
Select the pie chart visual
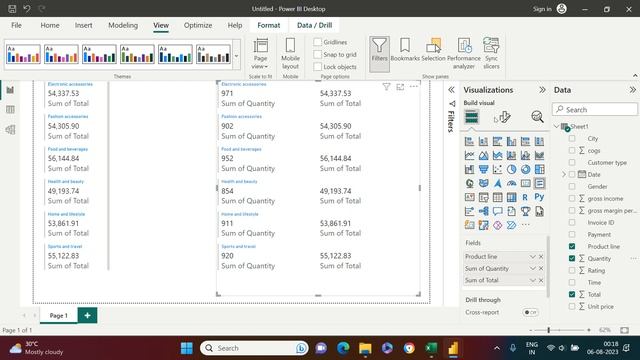point(511,169)
